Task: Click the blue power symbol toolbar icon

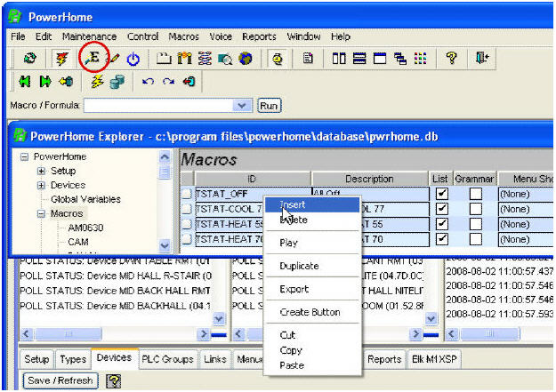Action: tap(133, 59)
